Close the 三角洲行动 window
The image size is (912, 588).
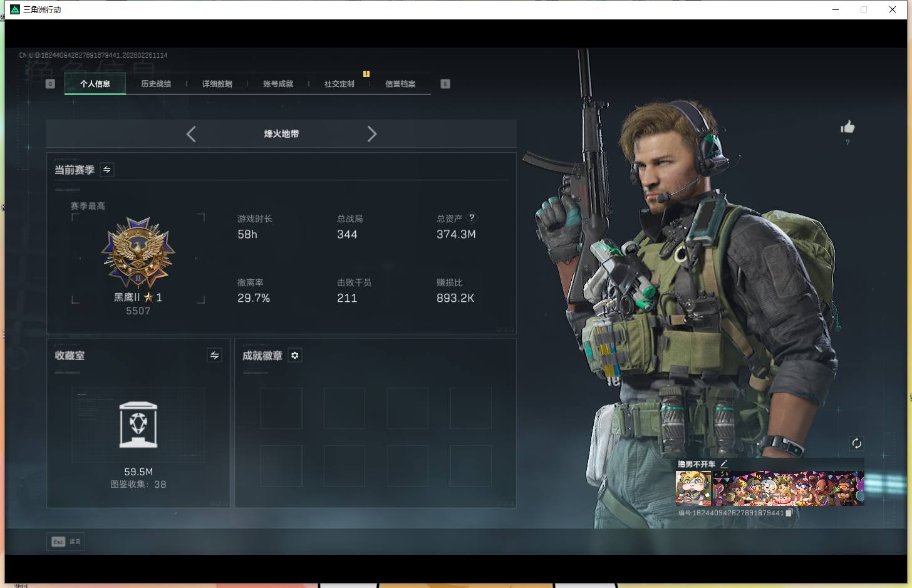coord(893,9)
